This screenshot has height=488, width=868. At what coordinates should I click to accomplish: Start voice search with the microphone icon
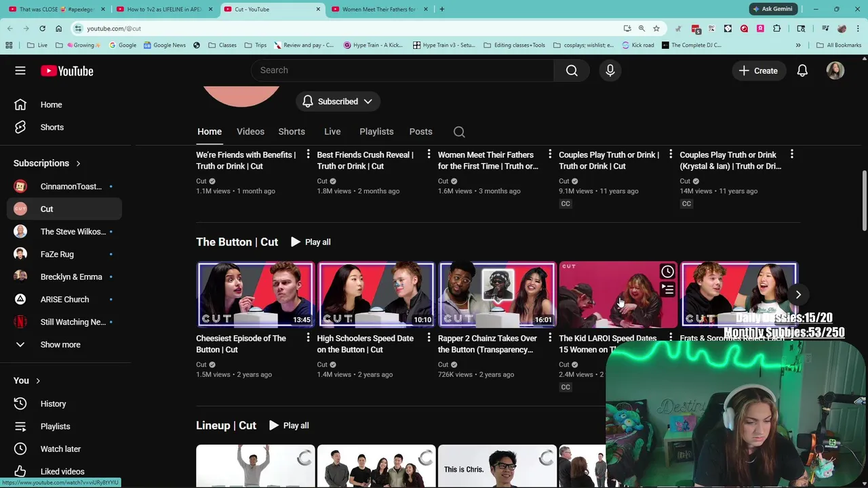pos(610,70)
